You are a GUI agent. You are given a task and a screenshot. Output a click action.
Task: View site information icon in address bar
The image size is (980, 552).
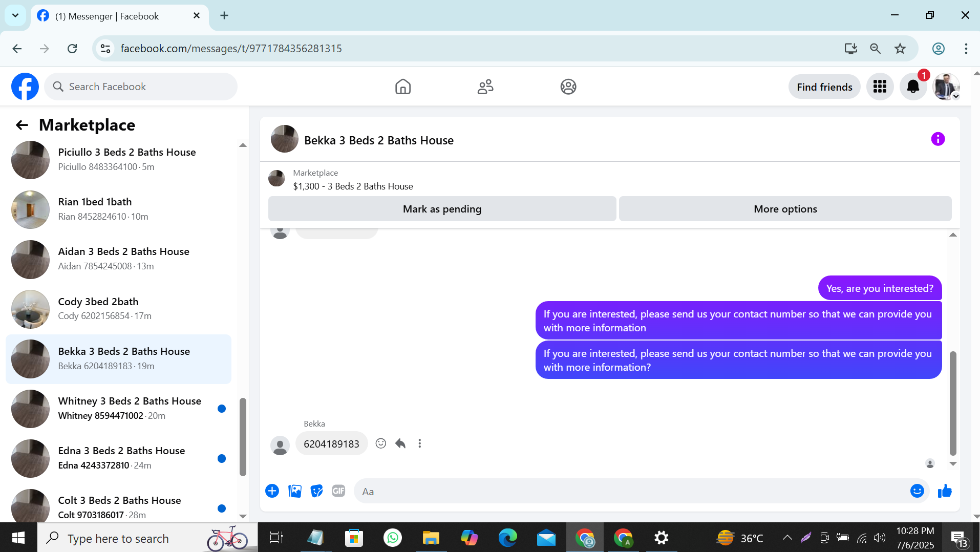105,49
